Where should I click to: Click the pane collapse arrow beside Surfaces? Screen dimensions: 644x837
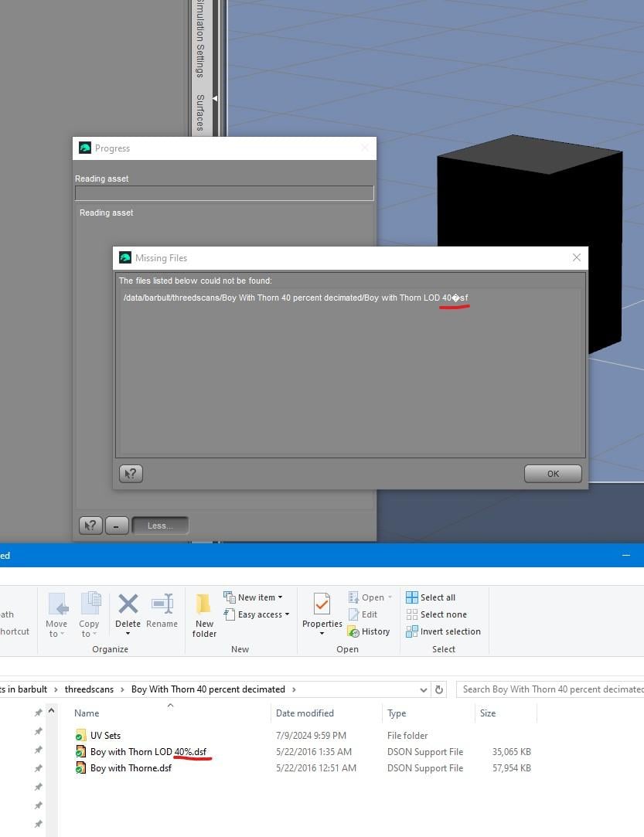point(215,98)
